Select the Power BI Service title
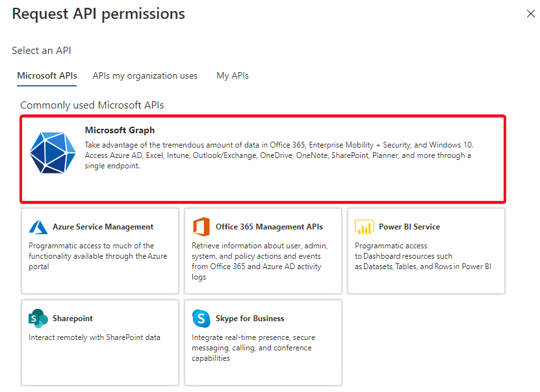Screen dimensions: 540x392 409,227
